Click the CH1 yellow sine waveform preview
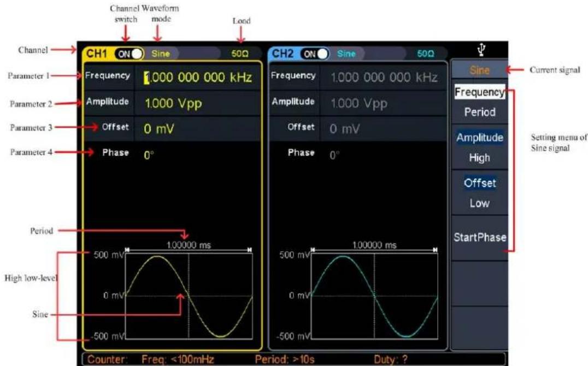 click(189, 296)
